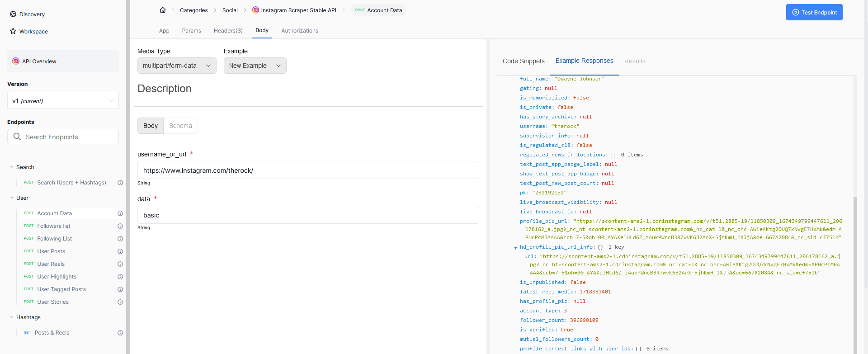Click the Instagram logo in breadcrumb API name
The width and height of the screenshot is (868, 354).
coord(255,10)
